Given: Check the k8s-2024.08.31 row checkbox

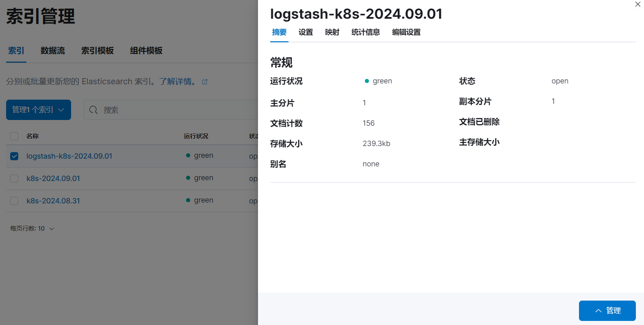Looking at the screenshot, I should 14,201.
